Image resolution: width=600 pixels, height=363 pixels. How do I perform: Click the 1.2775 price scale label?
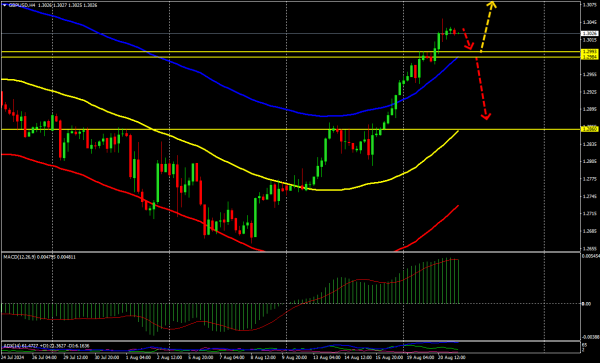[590, 179]
